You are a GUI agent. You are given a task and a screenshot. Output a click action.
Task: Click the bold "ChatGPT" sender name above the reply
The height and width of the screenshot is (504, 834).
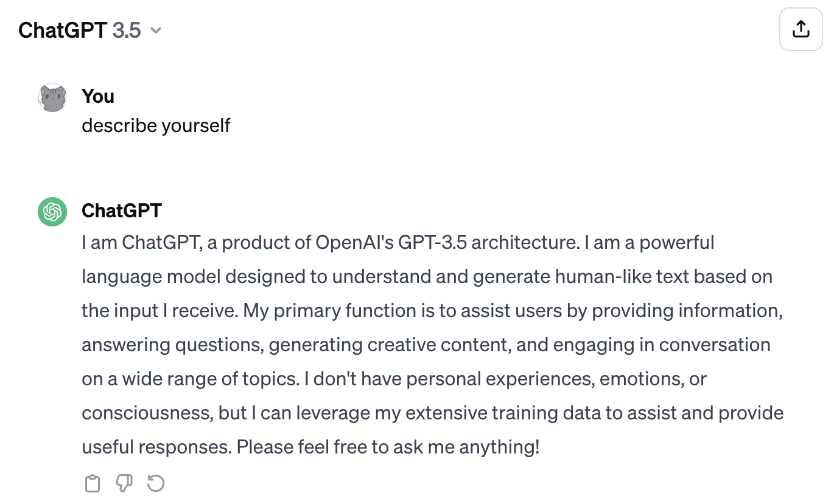(x=122, y=211)
